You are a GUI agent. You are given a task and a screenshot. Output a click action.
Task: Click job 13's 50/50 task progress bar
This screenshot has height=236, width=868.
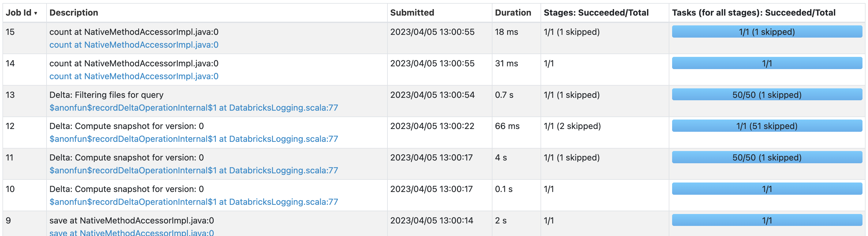(767, 94)
